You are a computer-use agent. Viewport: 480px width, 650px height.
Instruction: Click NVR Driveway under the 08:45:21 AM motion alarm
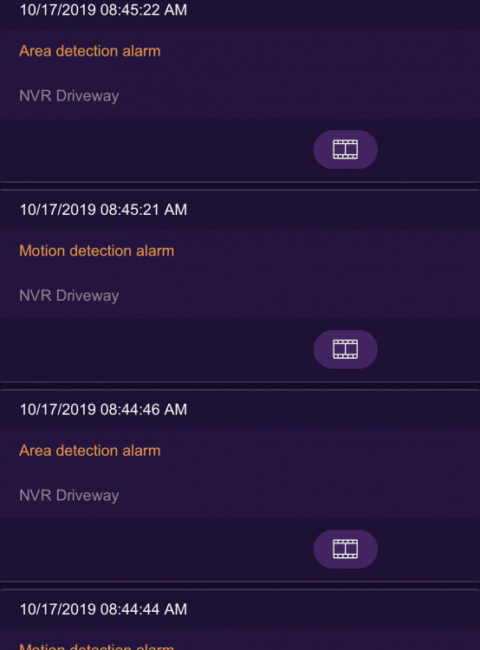69,296
